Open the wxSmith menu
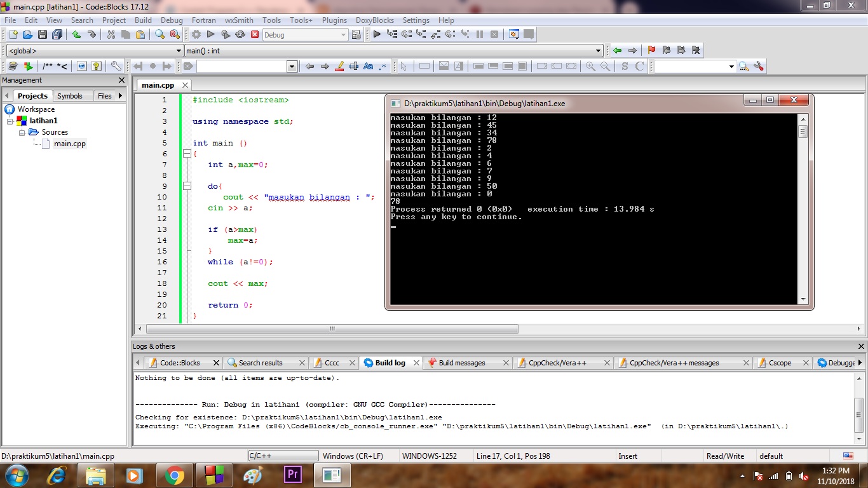The height and width of the screenshot is (488, 868). coord(239,20)
